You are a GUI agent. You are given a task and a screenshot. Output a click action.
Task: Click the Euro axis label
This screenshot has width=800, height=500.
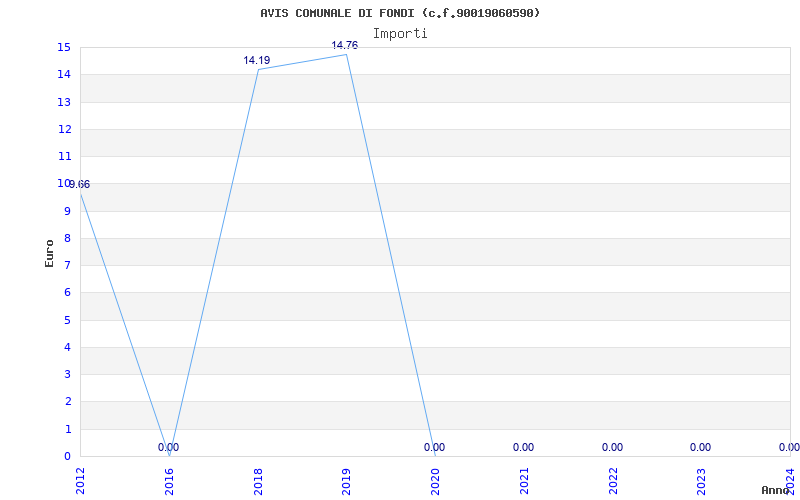point(49,253)
